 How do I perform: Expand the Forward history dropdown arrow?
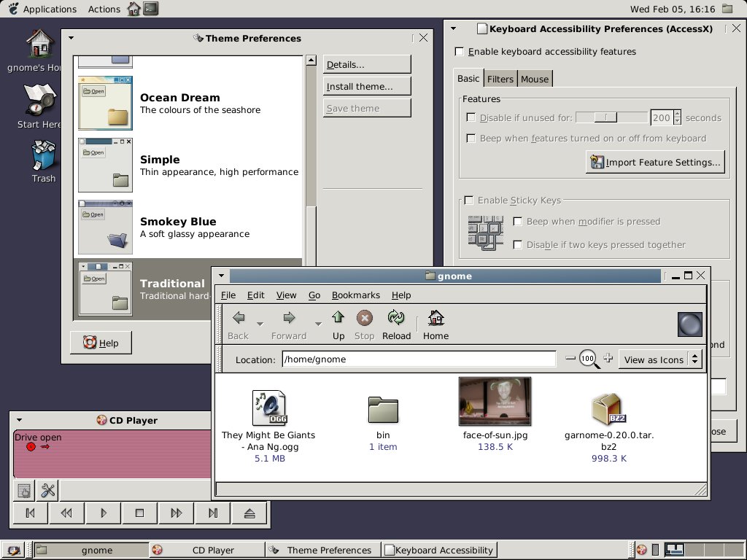pos(318,324)
